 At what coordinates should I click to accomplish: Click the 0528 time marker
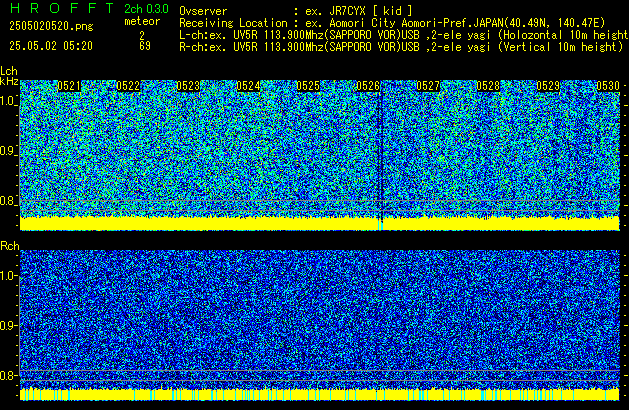point(488,86)
